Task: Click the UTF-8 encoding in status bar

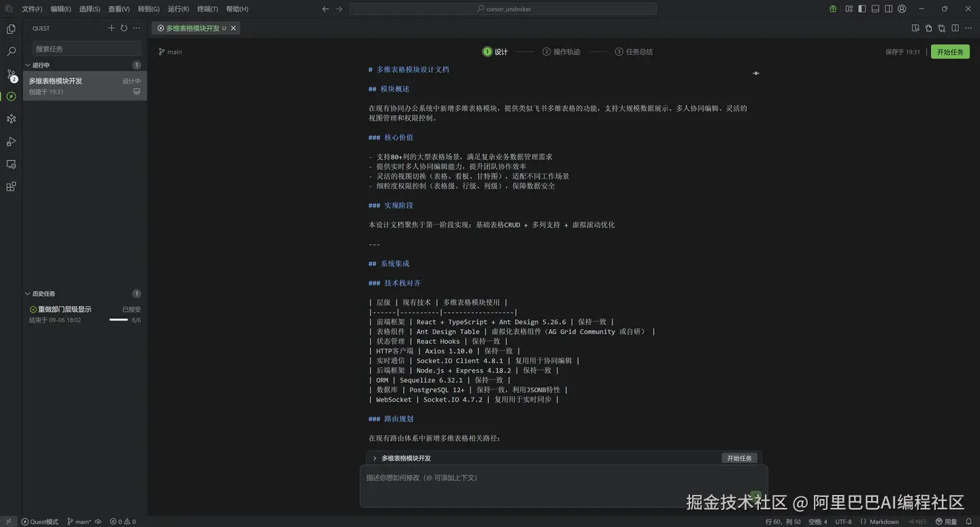Action: click(843, 522)
